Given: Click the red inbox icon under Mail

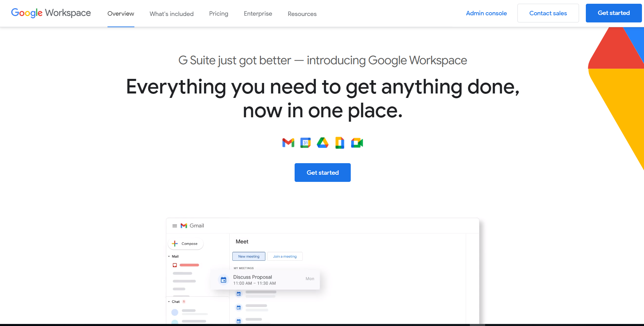Looking at the screenshot, I should click(175, 265).
